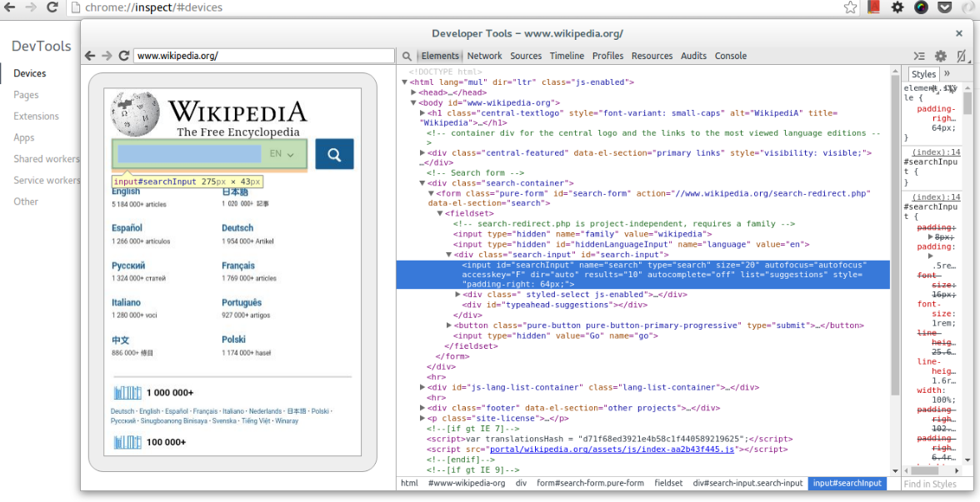980x502 pixels.
Task: Select fieldset in the breadcrumb bar
Action: click(668, 483)
